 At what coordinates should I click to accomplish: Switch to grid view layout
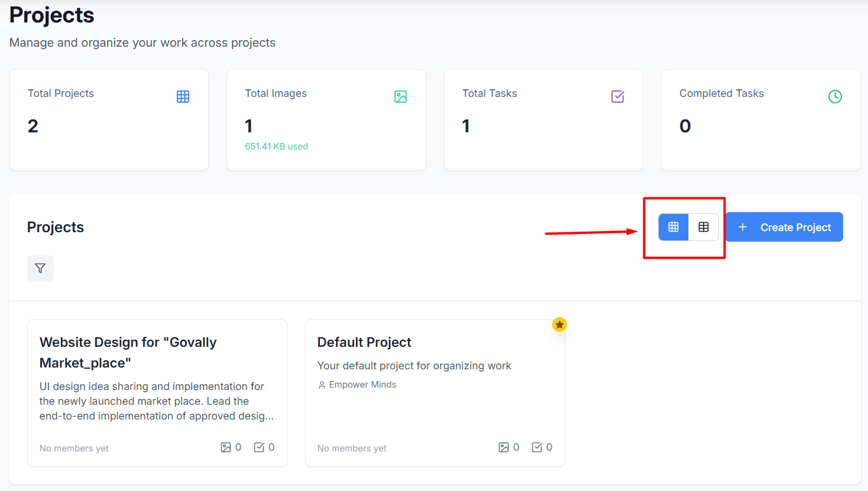(673, 227)
